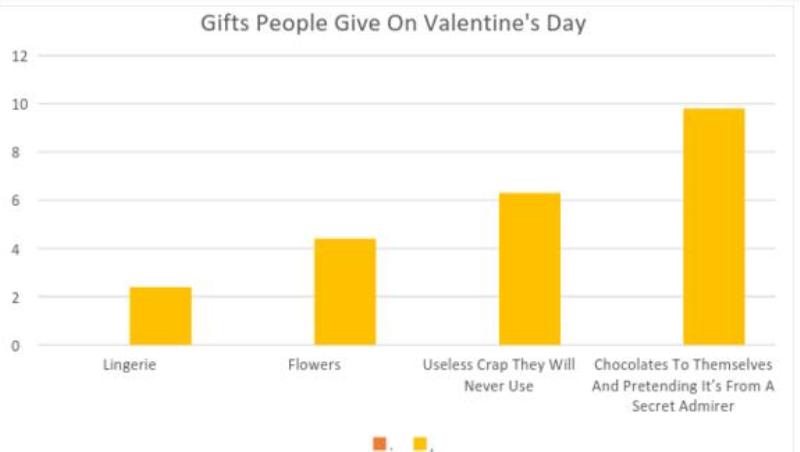Select the 10 value on vertical axis
800x452 pixels.
coord(19,104)
